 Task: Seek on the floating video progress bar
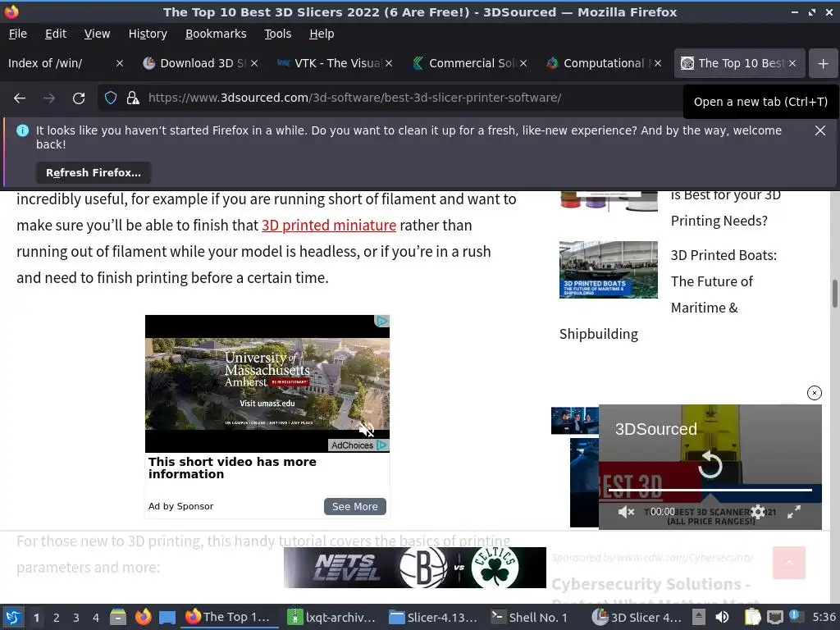(x=710, y=490)
